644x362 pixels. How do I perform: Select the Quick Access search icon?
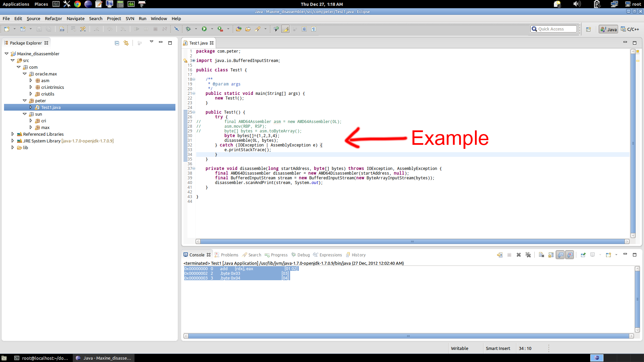point(534,29)
